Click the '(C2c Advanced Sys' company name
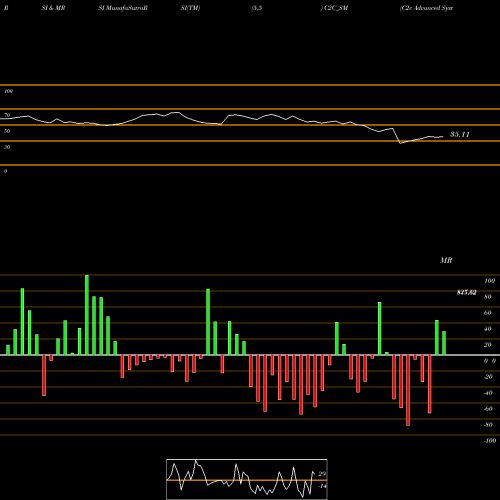The width and height of the screenshot is (500, 500). (426, 8)
